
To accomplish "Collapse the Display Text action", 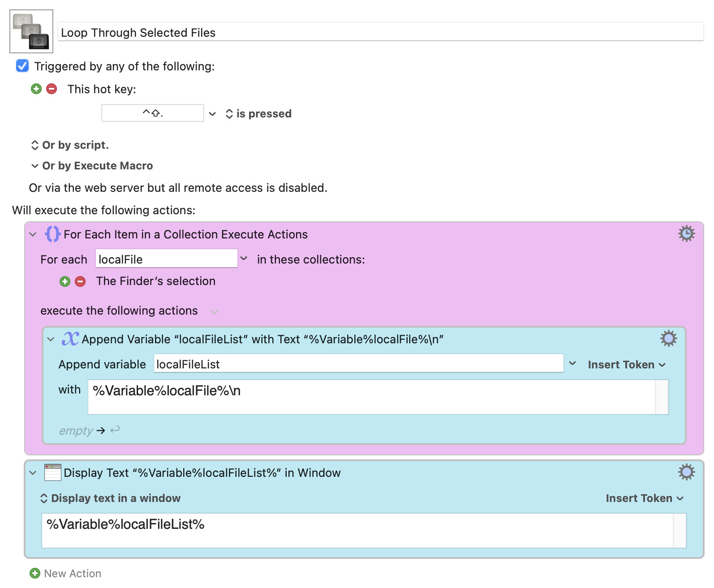I will [33, 473].
